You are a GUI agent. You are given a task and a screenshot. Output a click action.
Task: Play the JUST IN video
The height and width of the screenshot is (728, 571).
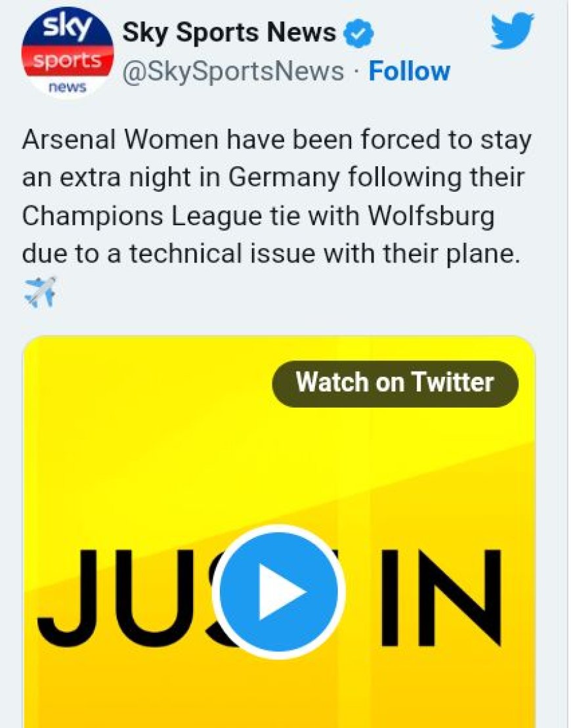tap(278, 591)
